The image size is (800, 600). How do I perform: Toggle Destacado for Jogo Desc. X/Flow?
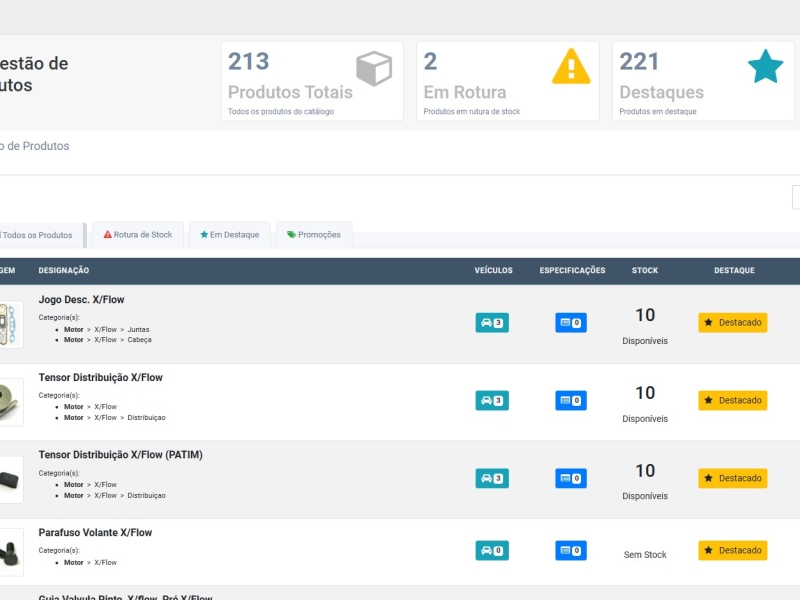732,323
